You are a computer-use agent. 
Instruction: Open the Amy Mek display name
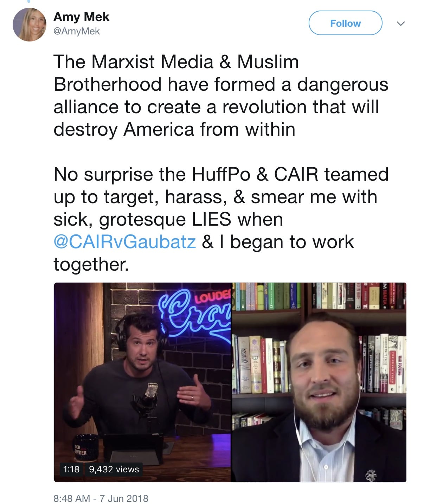click(81, 17)
